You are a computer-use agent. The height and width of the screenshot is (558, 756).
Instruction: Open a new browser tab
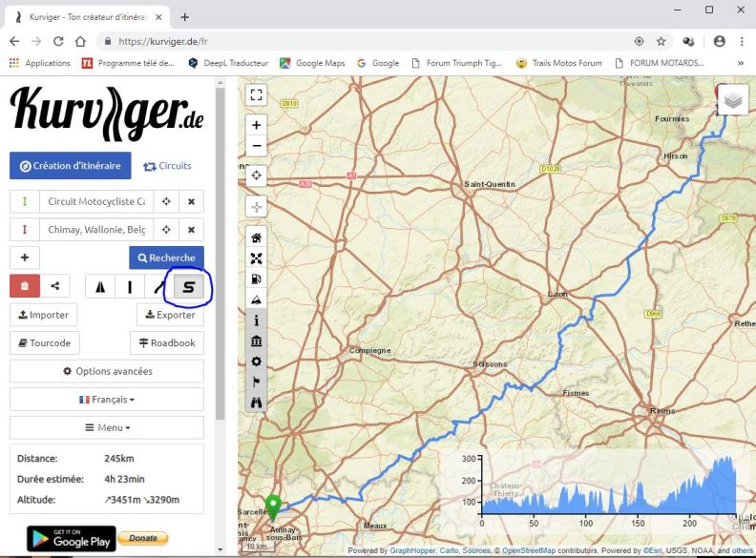[184, 17]
